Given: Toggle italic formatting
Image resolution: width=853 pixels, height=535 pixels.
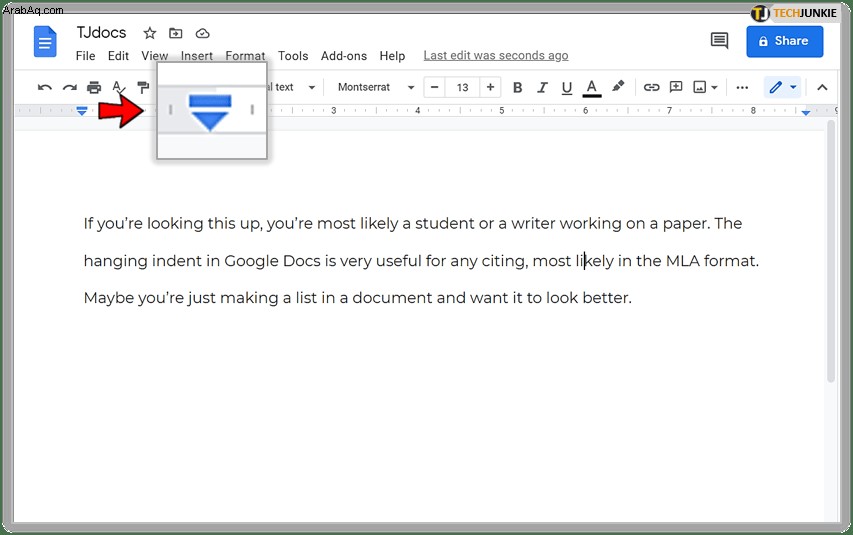Looking at the screenshot, I should pos(542,87).
